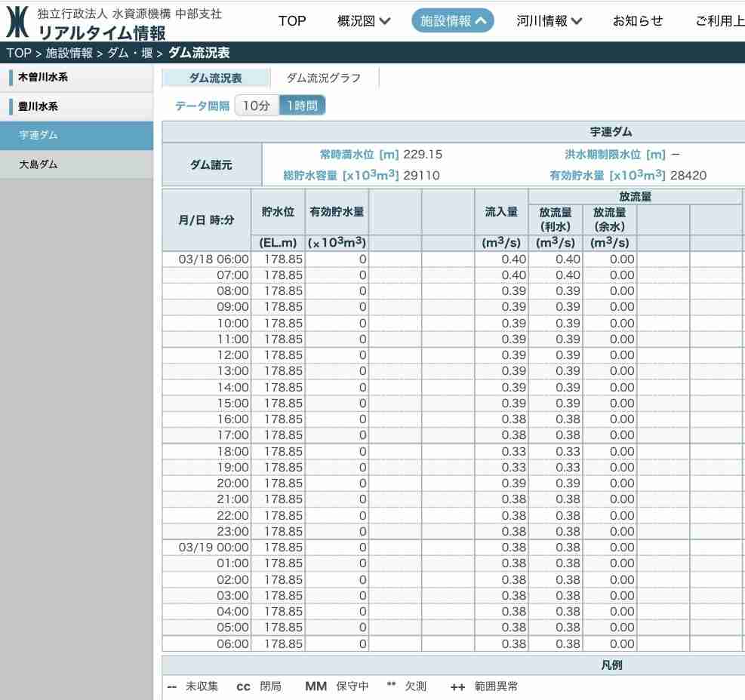The height and width of the screenshot is (700, 745).
Task: Click the 貯水位 column header
Action: coord(278,212)
